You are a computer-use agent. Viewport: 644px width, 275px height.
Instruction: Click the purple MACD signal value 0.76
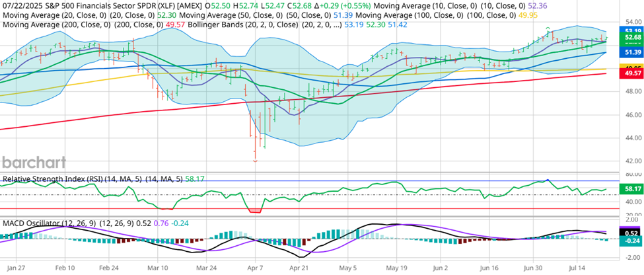pyautogui.click(x=161, y=223)
